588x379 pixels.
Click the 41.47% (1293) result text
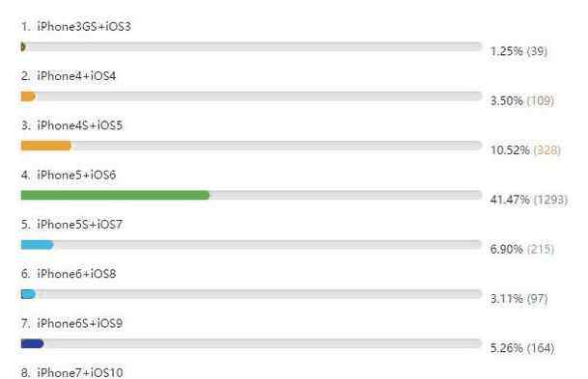(528, 200)
